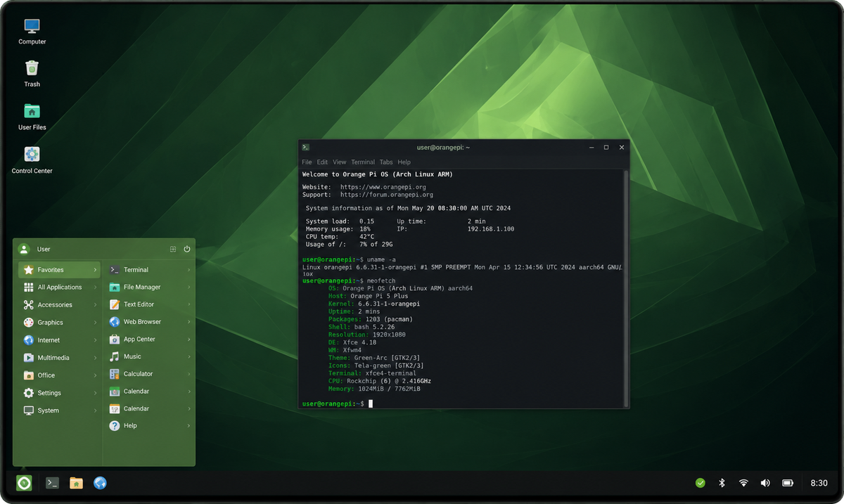Screen dimensions: 844x504
Task: Click the Orange Pi start menu button on the taskbar
Action: pyautogui.click(x=24, y=483)
